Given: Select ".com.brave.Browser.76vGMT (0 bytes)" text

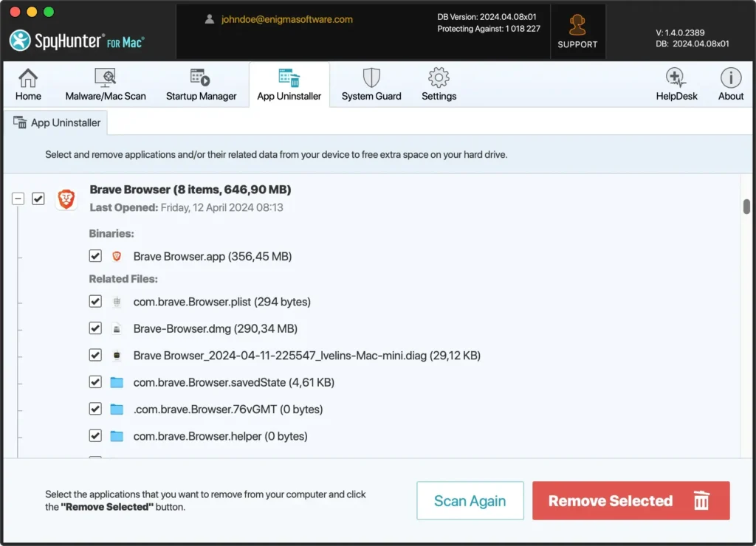Looking at the screenshot, I should (x=228, y=409).
